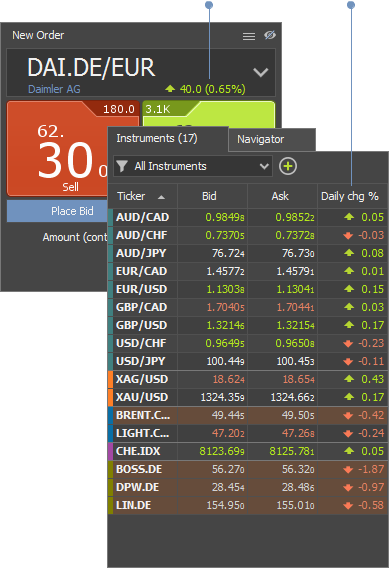389x568 pixels.
Task: Open the New Order hamburger menu
Action: [249, 36]
